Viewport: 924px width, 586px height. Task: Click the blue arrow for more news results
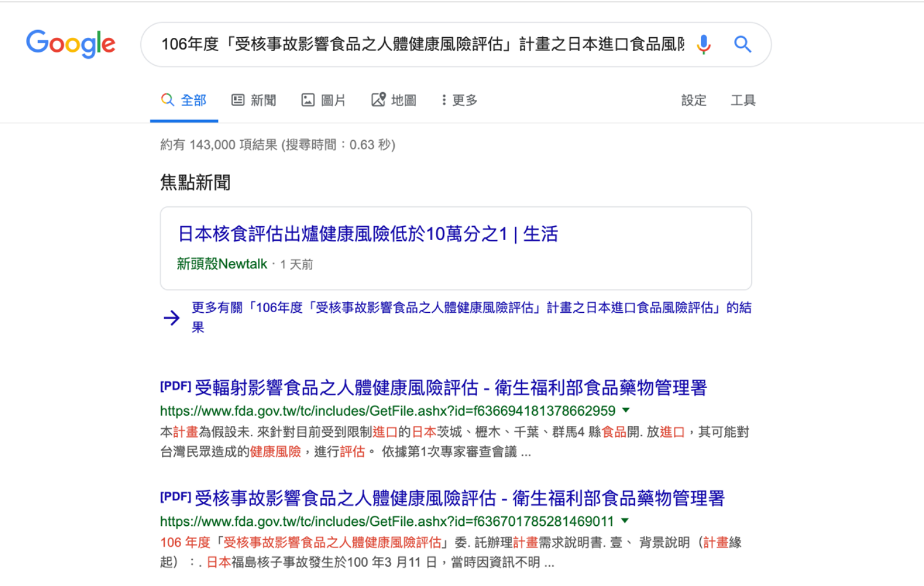pyautogui.click(x=171, y=318)
